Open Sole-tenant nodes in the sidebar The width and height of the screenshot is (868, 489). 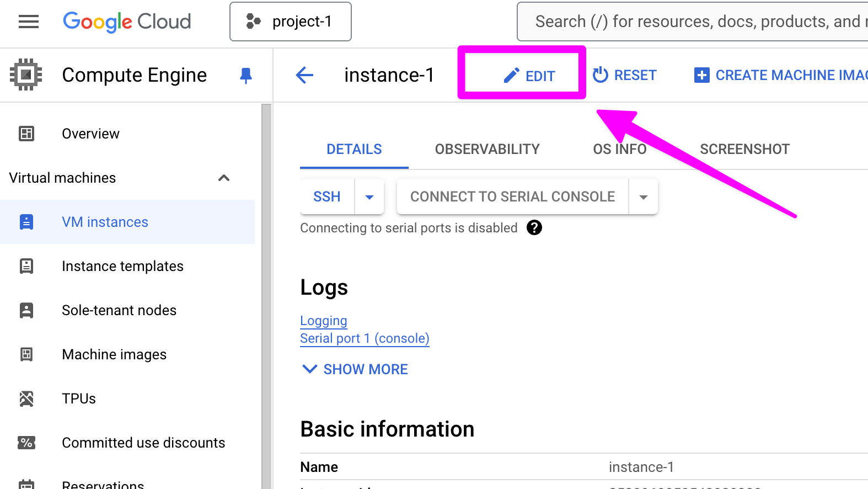click(x=127, y=310)
